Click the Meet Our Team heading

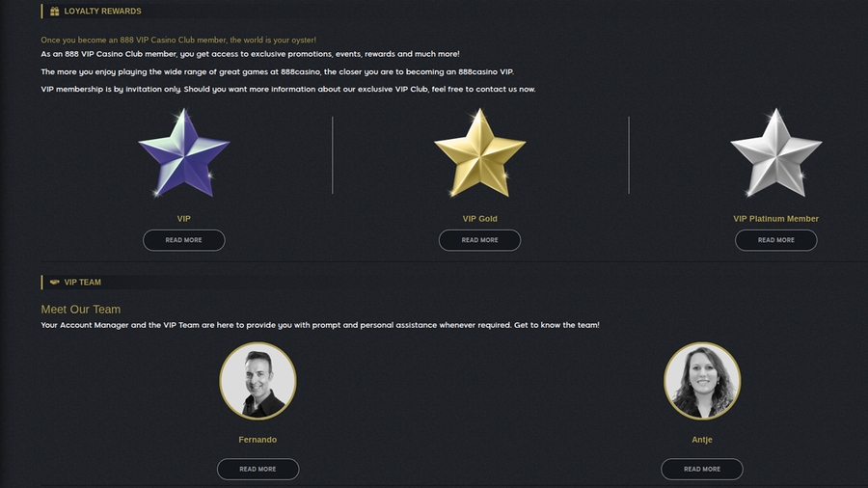(81, 310)
